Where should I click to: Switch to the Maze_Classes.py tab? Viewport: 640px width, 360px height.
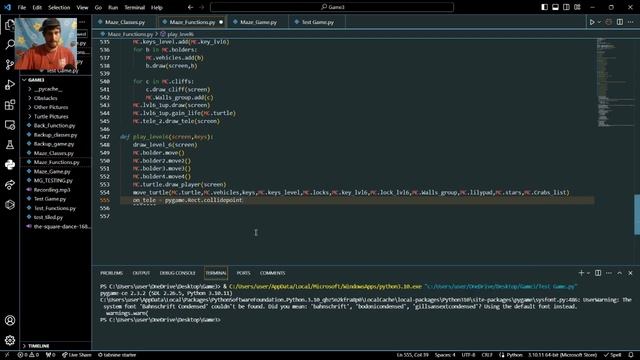point(124,22)
